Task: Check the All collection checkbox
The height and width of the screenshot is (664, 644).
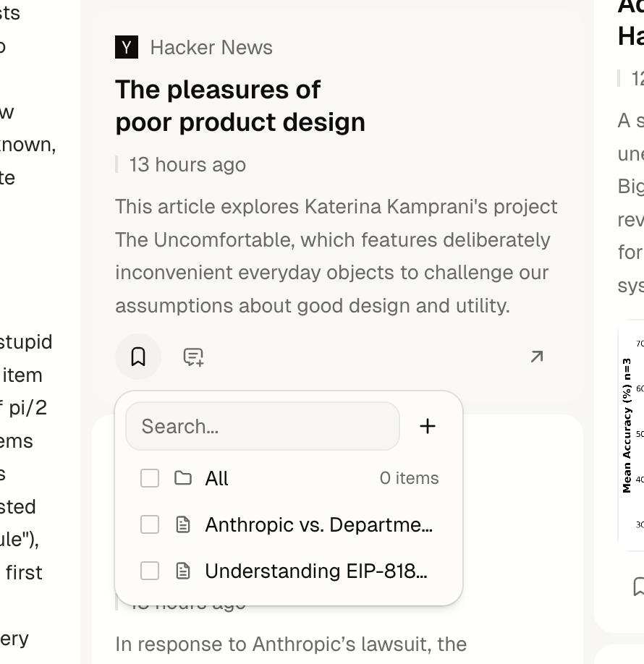Action: coord(150,478)
